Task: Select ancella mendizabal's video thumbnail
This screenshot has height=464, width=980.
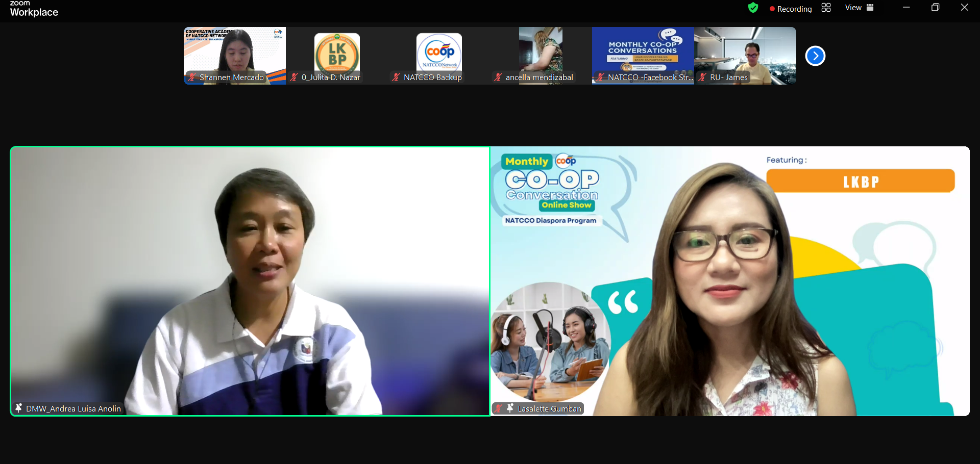Action: tap(541, 56)
